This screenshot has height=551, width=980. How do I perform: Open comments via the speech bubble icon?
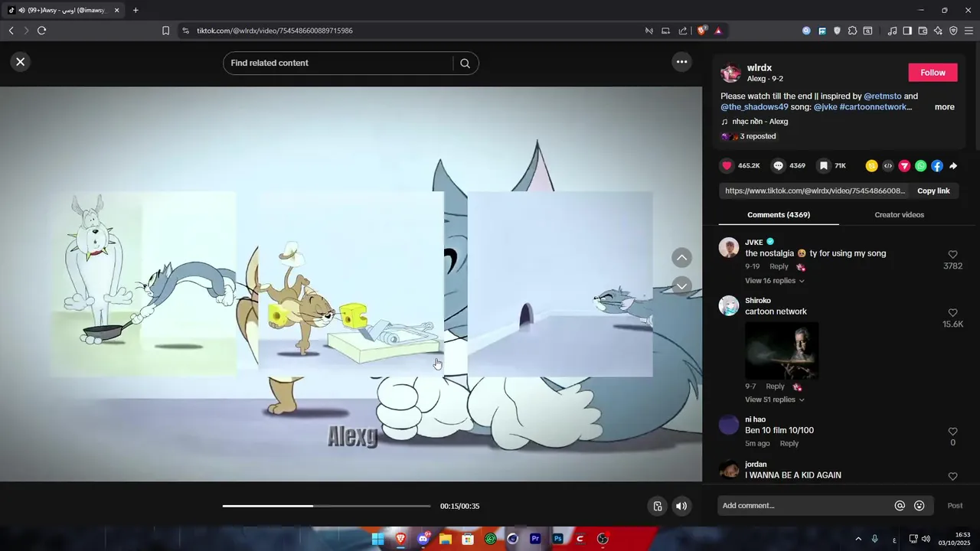[778, 166]
